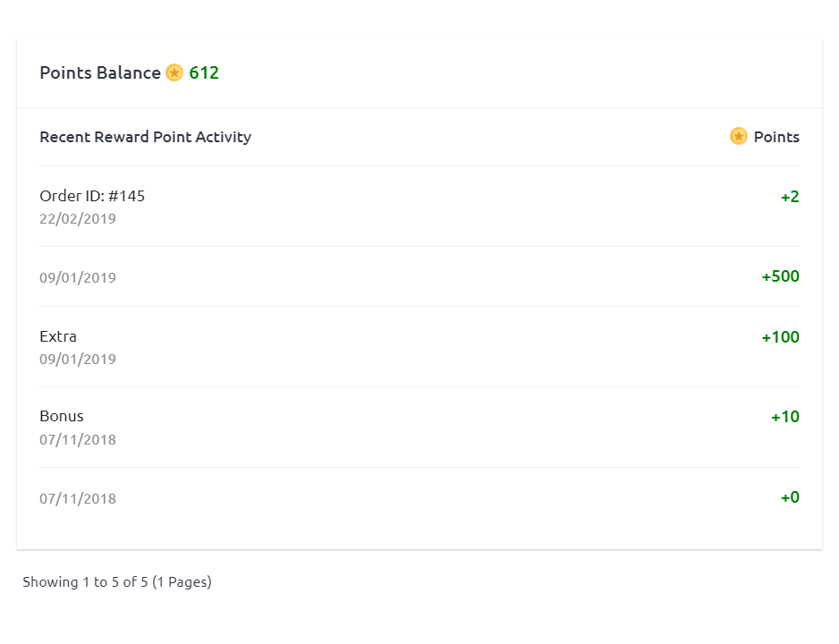Open Order ID: #145 entry
839x644 pixels.
92,196
